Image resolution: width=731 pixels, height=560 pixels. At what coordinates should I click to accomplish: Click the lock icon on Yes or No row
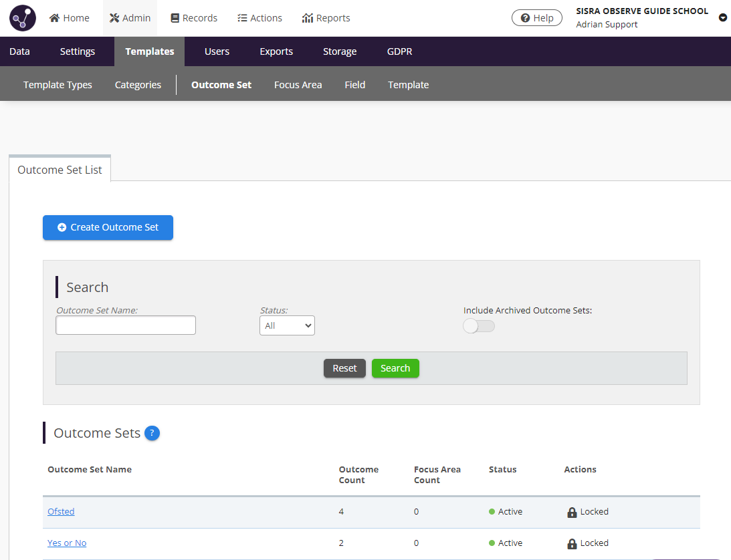tap(572, 543)
